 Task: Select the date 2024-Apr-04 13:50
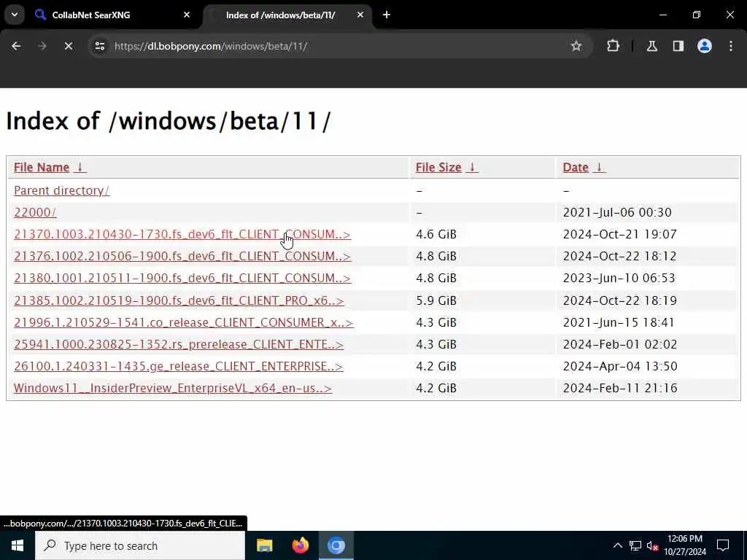click(x=620, y=366)
